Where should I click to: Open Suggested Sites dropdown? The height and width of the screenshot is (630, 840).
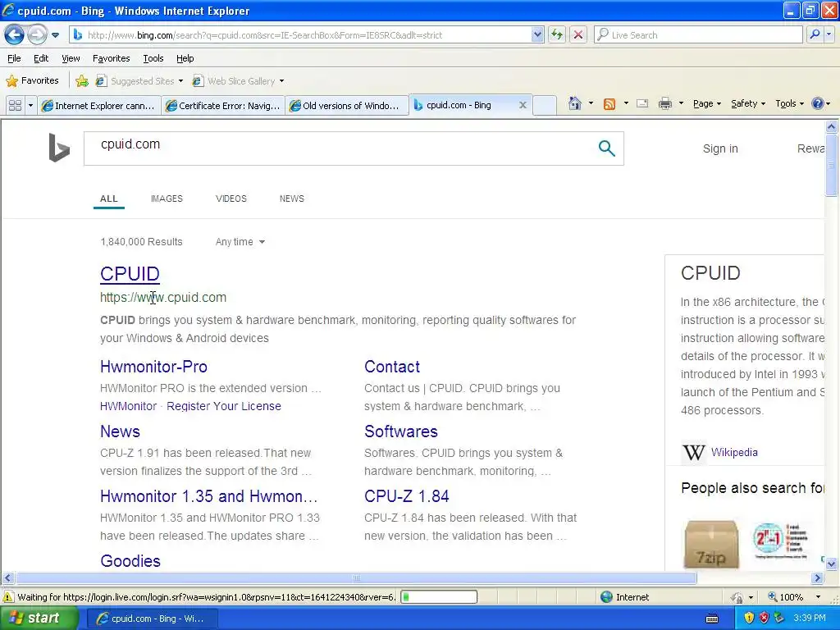click(139, 81)
